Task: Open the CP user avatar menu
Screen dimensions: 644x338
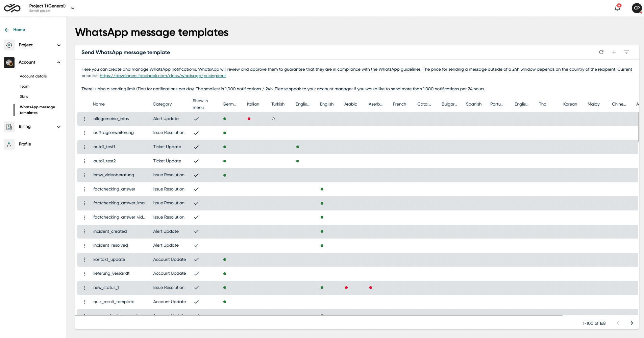Action: point(637,8)
